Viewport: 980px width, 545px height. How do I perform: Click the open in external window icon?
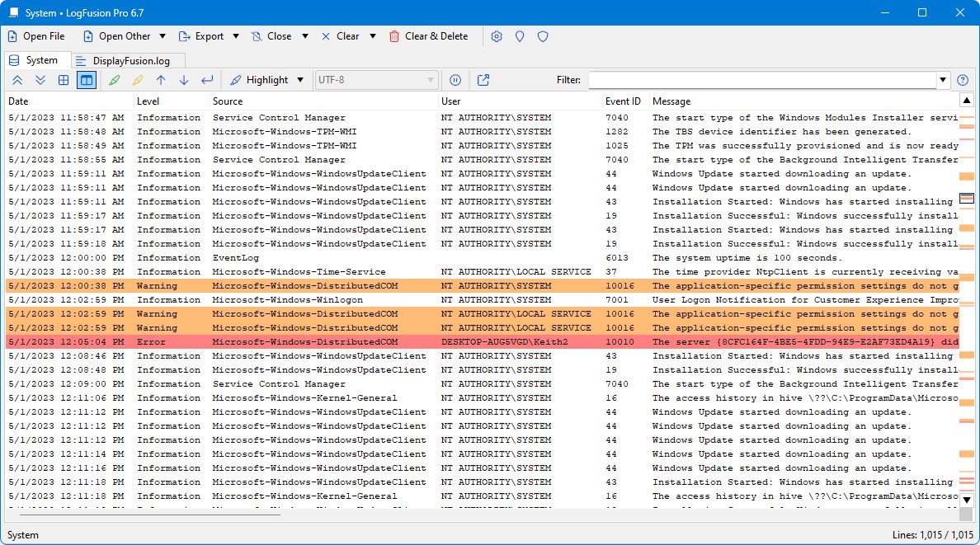483,80
